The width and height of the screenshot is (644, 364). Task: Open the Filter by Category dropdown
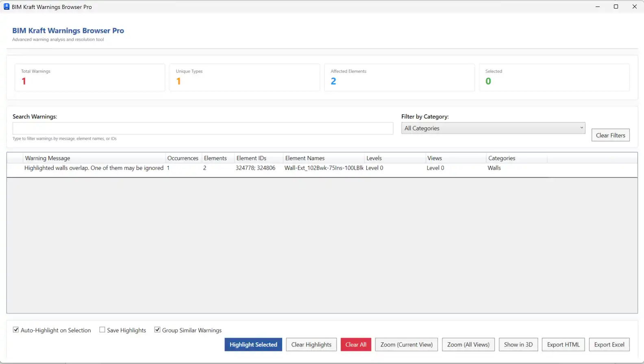tap(493, 128)
